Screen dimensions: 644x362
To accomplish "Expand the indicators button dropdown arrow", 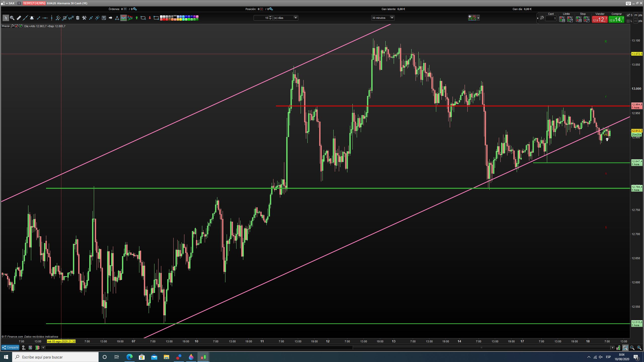I will click(478, 18).
